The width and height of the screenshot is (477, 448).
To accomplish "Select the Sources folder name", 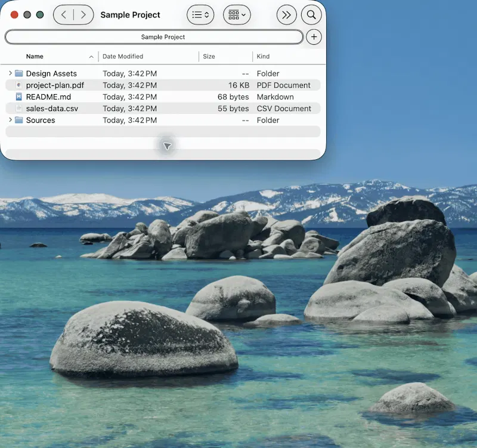I will 41,121.
